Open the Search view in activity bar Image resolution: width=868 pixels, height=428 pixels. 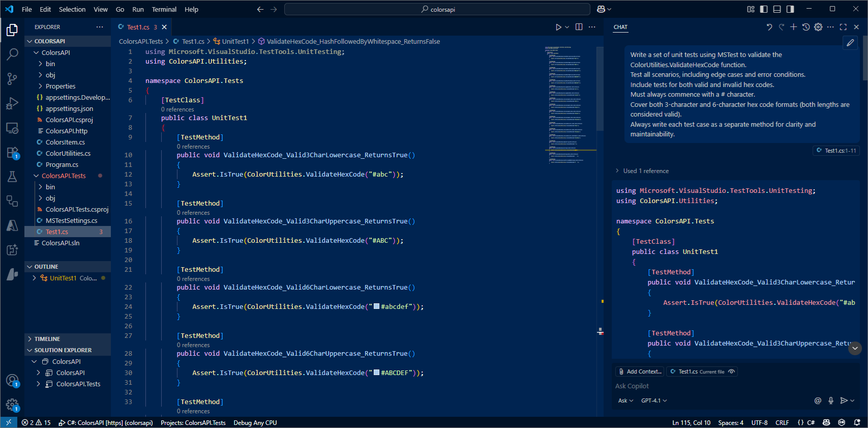pyautogui.click(x=12, y=54)
